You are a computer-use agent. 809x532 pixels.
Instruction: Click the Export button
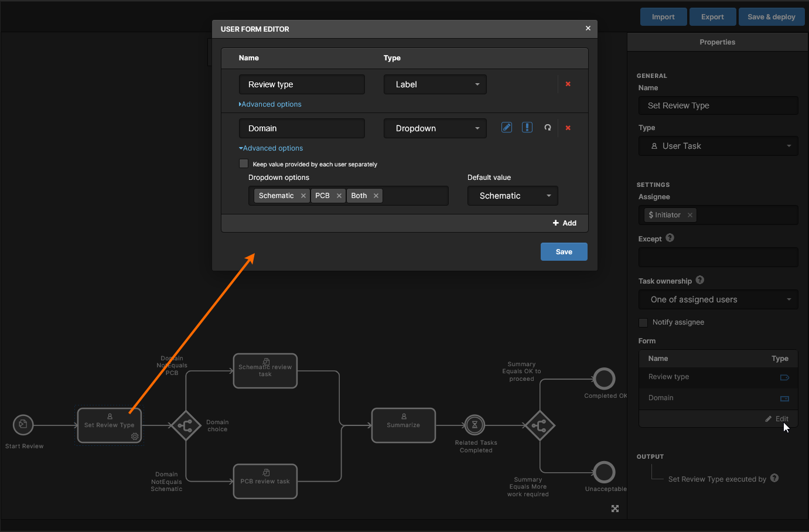pyautogui.click(x=712, y=17)
